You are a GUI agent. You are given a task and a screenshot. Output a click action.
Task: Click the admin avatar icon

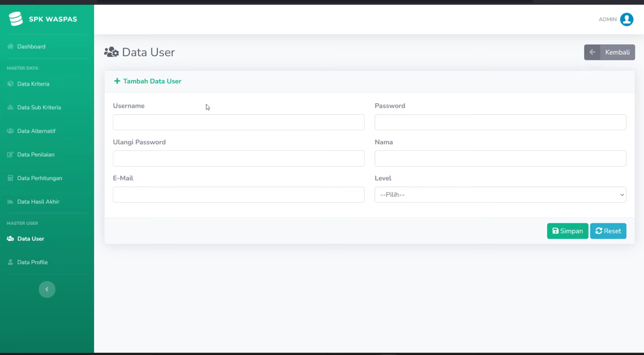click(627, 19)
